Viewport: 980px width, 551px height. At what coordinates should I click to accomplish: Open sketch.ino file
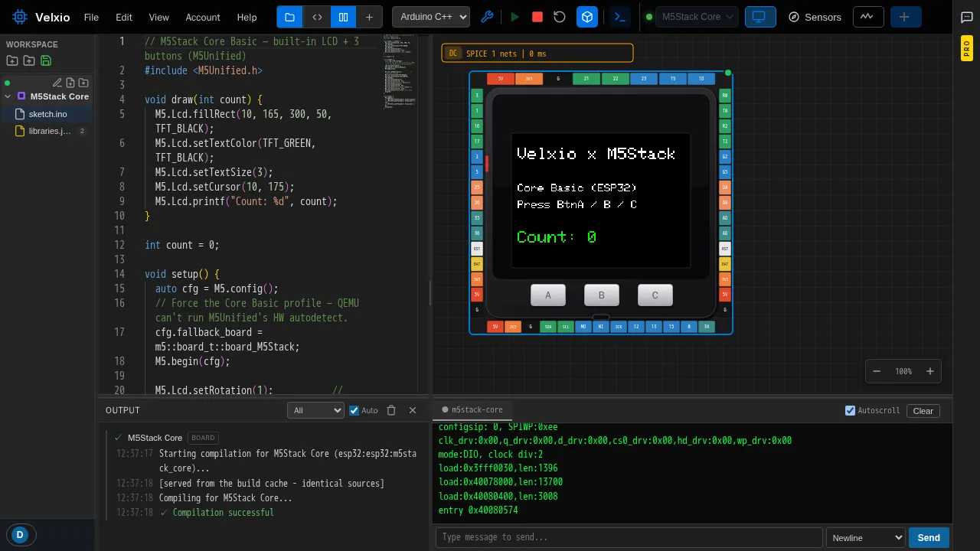pyautogui.click(x=47, y=114)
